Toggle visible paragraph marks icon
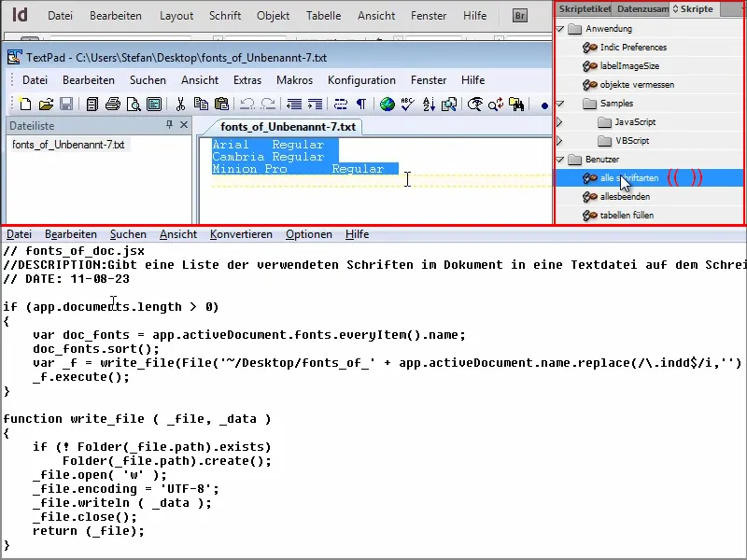Viewport: 747px width, 560px height. pyautogui.click(x=361, y=104)
